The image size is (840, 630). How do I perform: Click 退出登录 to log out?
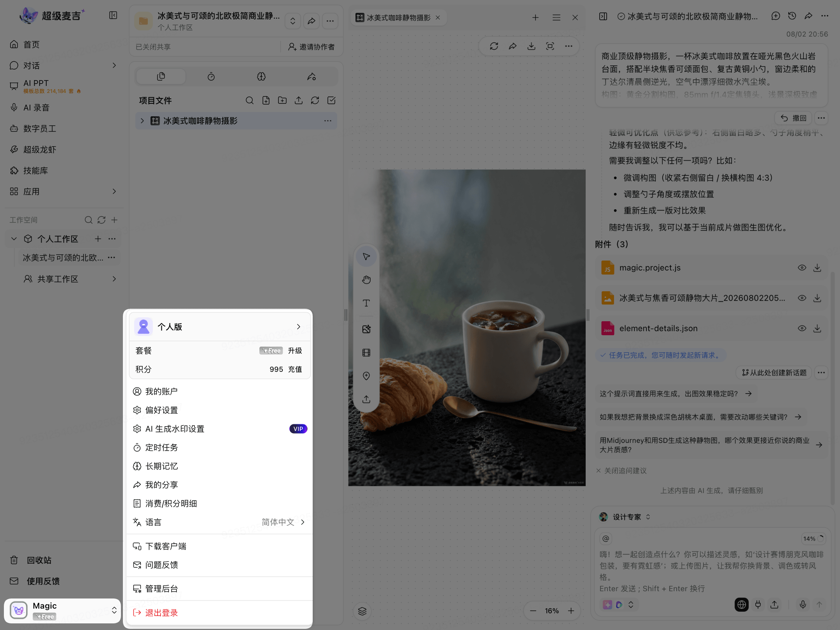click(x=220, y=613)
